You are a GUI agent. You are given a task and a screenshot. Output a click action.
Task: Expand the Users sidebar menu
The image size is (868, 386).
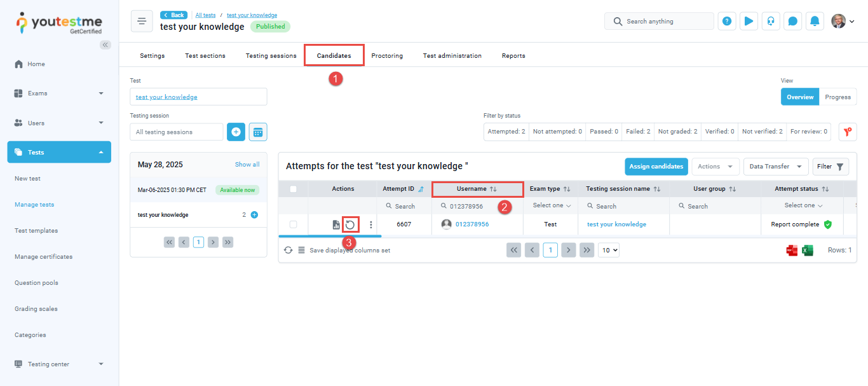coord(59,123)
